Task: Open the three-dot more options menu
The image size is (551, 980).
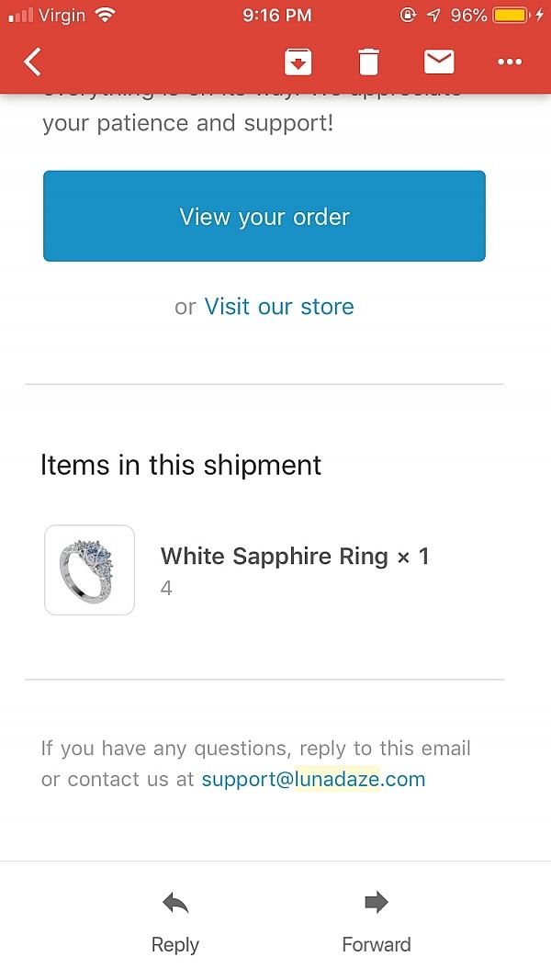Action: pos(509,62)
